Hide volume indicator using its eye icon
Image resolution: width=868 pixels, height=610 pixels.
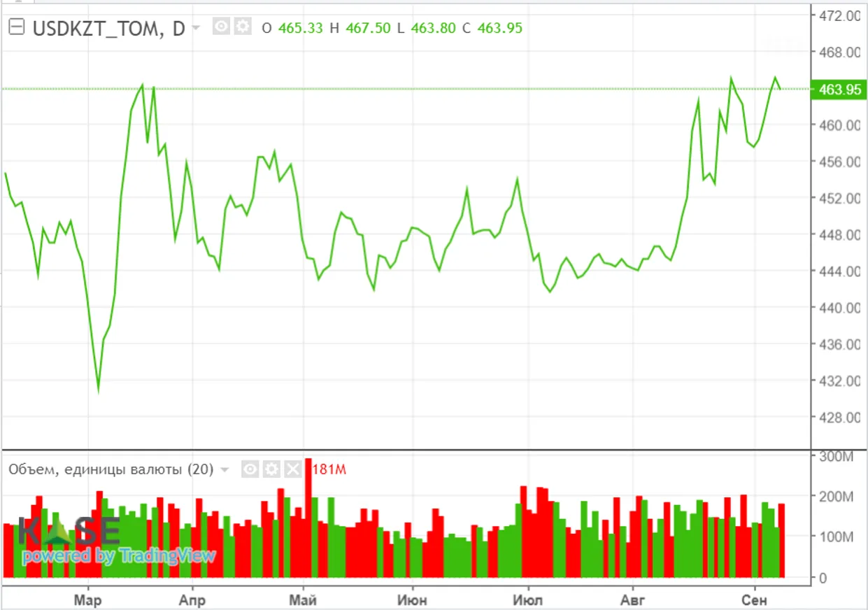click(250, 469)
